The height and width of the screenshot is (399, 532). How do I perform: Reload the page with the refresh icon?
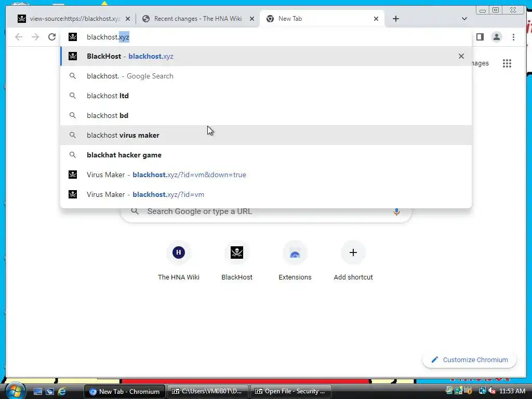(52, 37)
